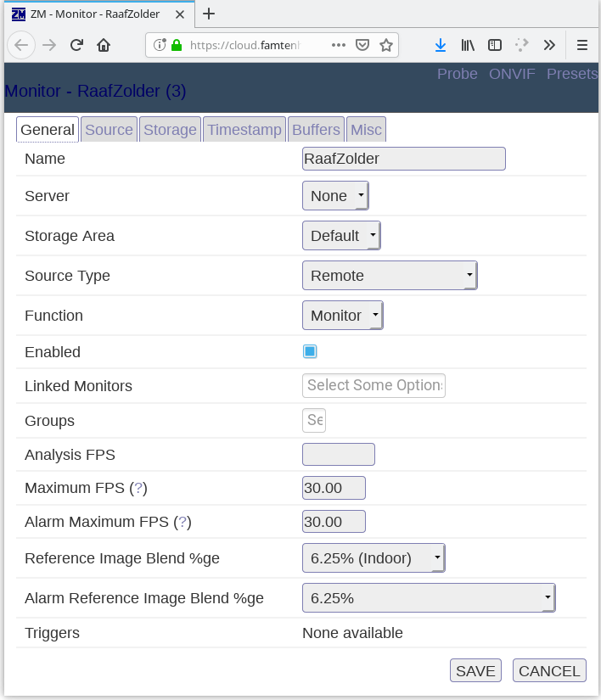
Task: Click the ONVIF link in header
Action: pyautogui.click(x=512, y=74)
